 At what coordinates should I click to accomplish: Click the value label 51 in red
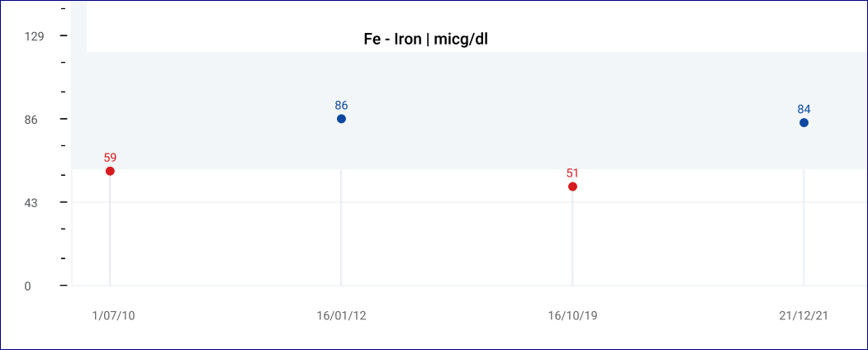coord(572,173)
